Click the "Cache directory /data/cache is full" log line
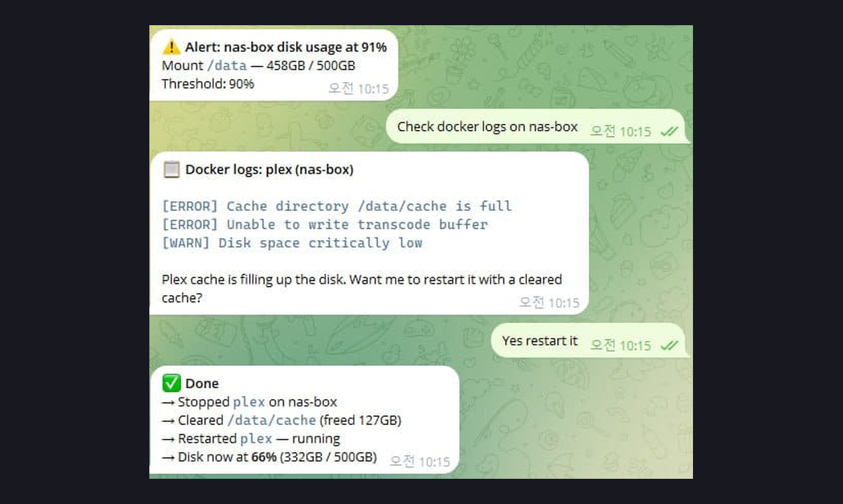This screenshot has height=504, width=843. click(337, 206)
